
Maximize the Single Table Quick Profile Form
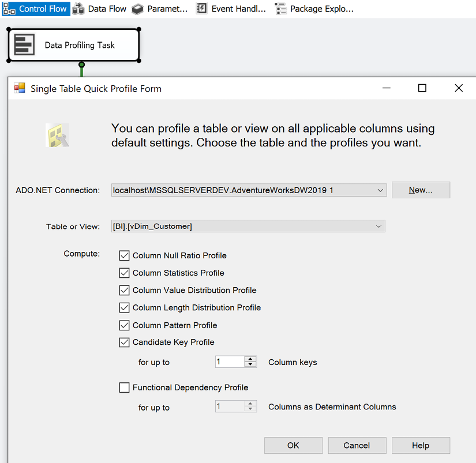[422, 88]
